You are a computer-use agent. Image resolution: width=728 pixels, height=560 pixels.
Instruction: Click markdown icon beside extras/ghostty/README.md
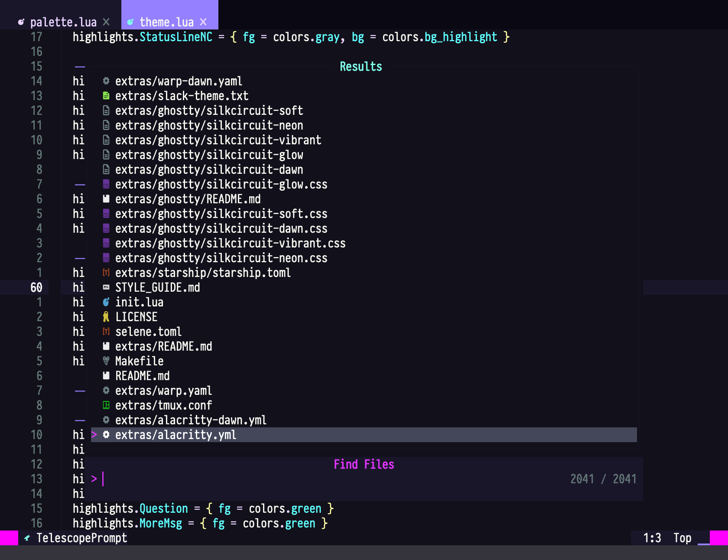pos(106,199)
